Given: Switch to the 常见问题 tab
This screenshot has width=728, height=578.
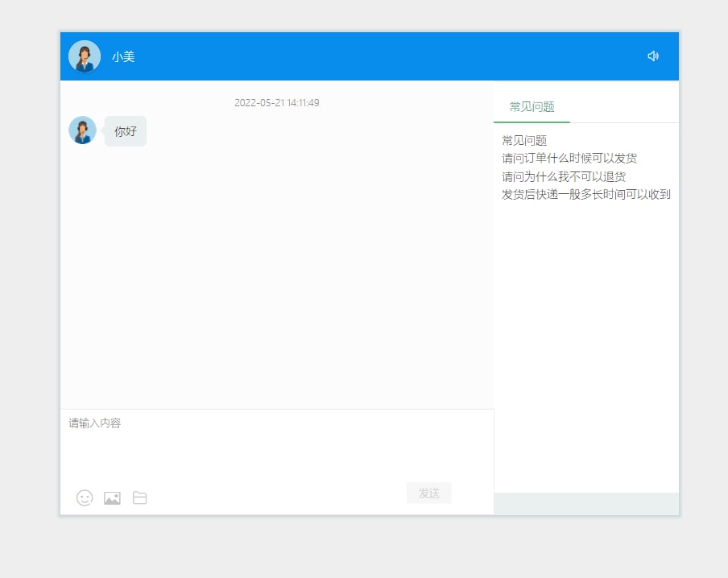Looking at the screenshot, I should (532, 105).
